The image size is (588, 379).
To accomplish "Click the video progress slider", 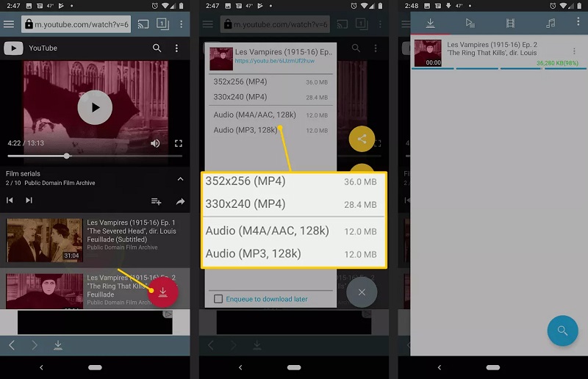I will pyautogui.click(x=67, y=156).
